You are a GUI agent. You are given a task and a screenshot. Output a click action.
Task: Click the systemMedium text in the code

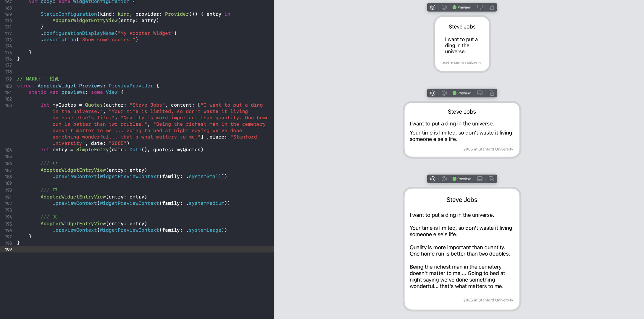coord(206,203)
